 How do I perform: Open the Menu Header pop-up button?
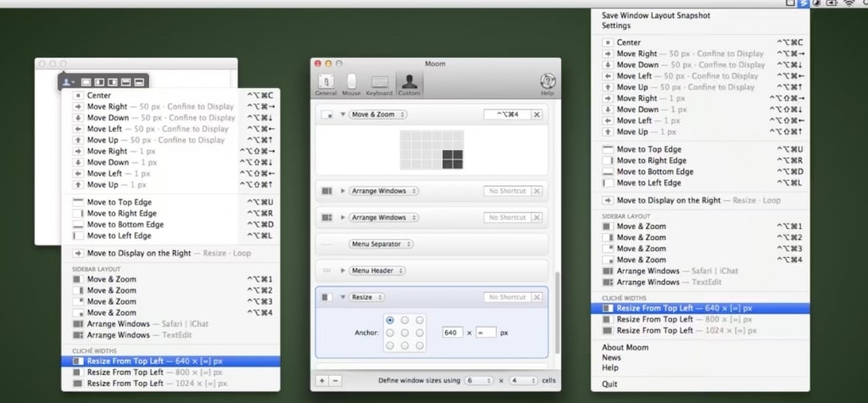[377, 271]
